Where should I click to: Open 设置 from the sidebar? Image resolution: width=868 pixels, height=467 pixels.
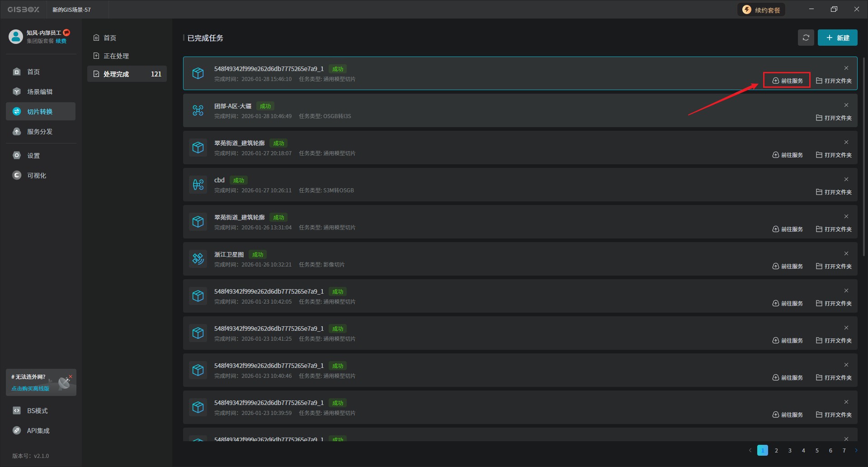33,156
